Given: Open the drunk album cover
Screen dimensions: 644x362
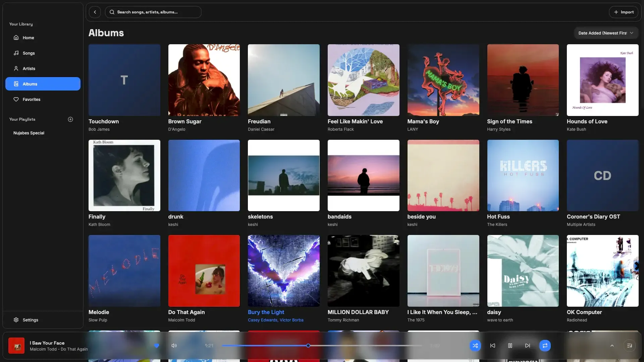Looking at the screenshot, I should pos(204,175).
